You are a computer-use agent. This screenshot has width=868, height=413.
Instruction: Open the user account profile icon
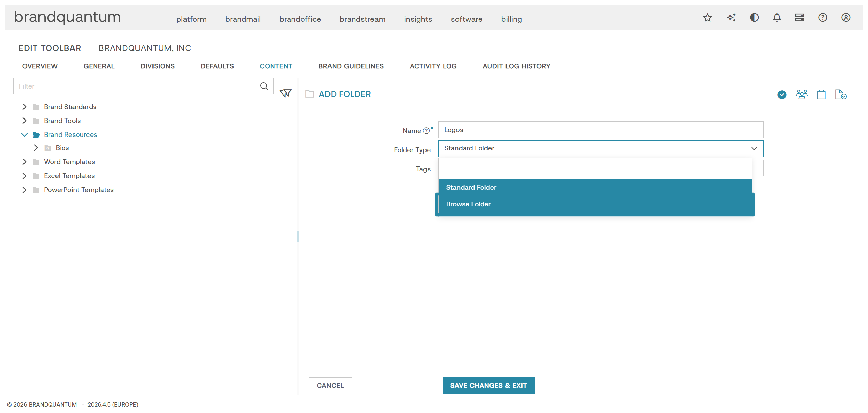tap(846, 18)
